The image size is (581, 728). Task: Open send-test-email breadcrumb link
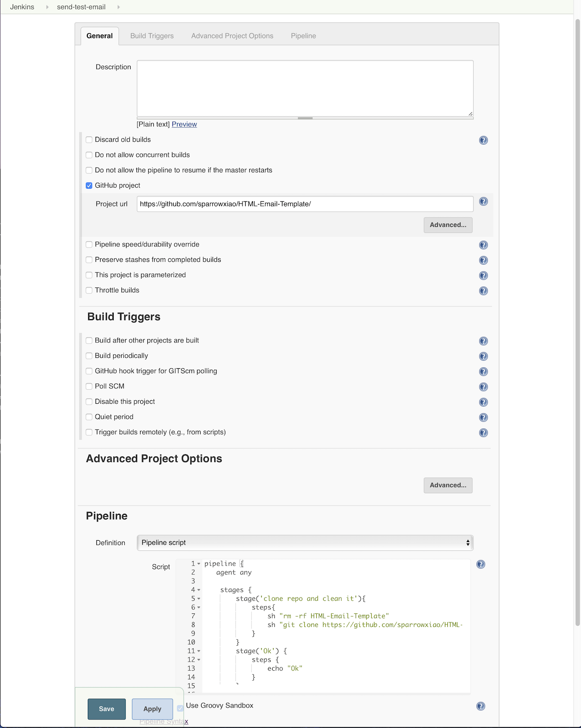pos(81,7)
